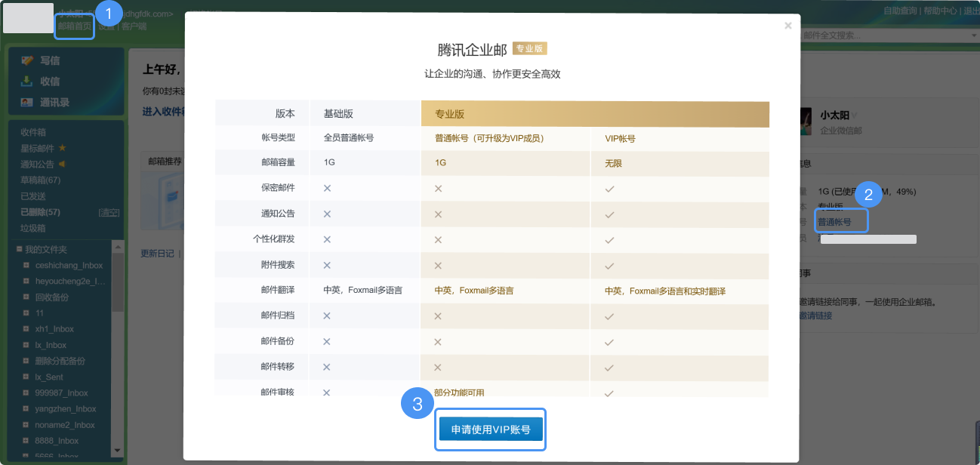Expand the xh1_Inbox folder node
The height and width of the screenshot is (465, 980).
point(26,329)
